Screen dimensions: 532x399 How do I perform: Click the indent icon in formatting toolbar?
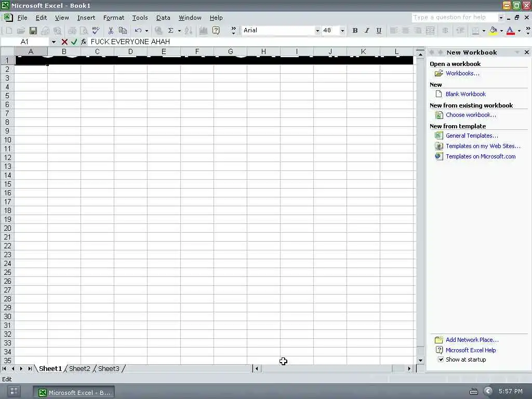coord(460,31)
